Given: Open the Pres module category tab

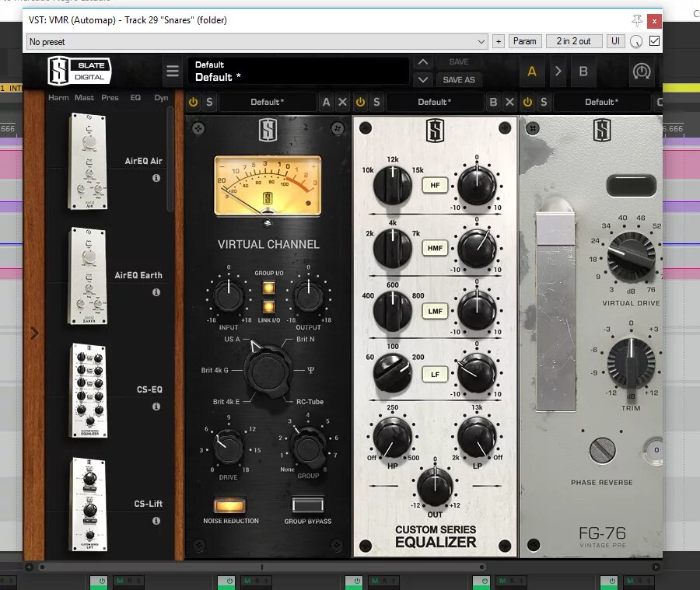Looking at the screenshot, I should [110, 98].
